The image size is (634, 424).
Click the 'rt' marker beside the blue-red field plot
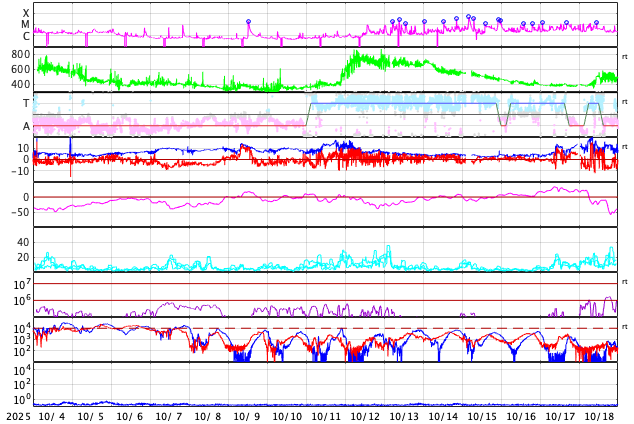coord(624,147)
